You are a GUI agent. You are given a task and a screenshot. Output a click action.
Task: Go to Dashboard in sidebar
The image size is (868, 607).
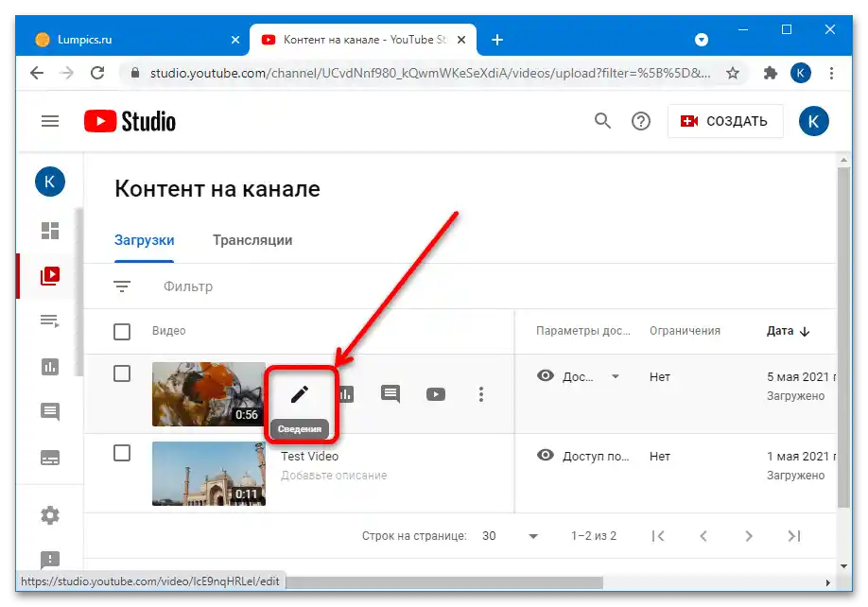[50, 230]
